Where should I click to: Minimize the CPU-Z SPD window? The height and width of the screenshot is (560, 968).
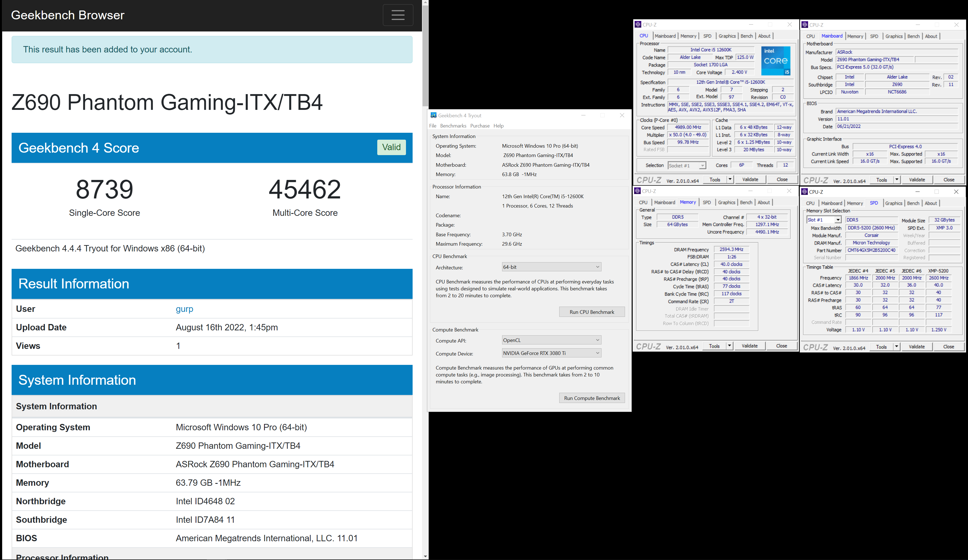coord(917,192)
